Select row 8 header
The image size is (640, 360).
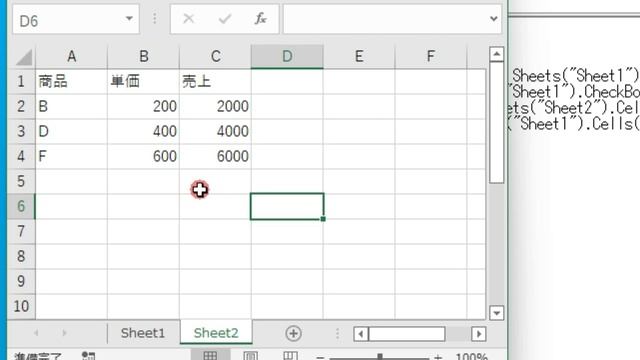tap(21, 256)
